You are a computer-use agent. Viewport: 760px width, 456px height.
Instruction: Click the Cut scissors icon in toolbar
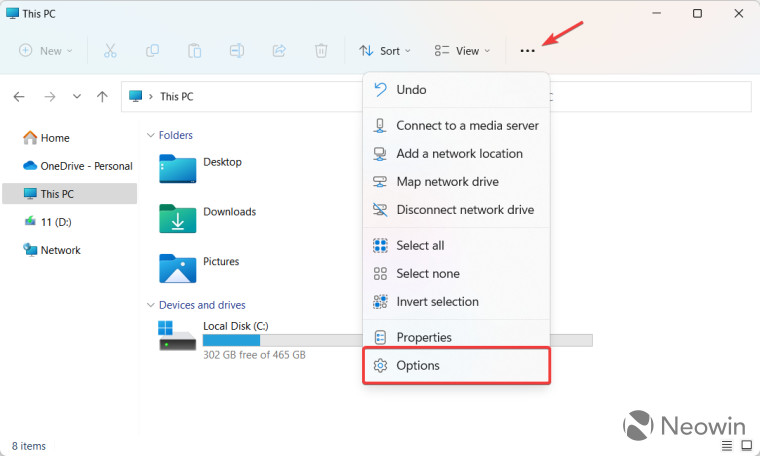(x=110, y=50)
